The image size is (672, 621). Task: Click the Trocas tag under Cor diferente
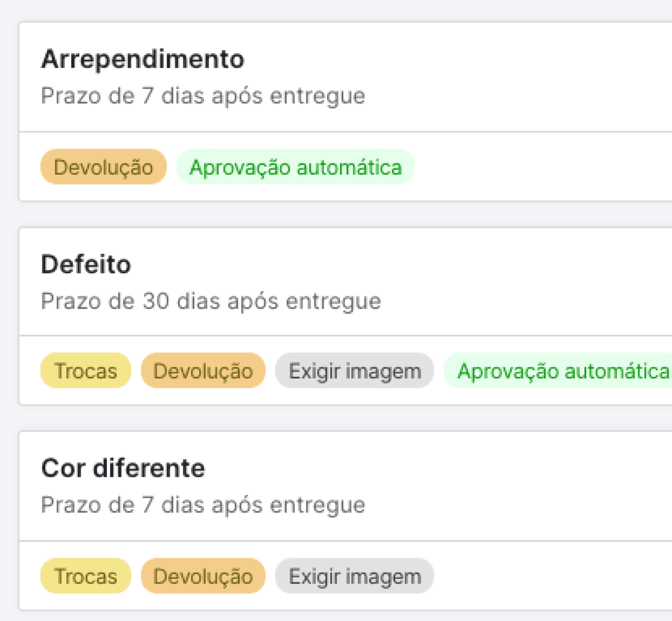[x=86, y=576]
